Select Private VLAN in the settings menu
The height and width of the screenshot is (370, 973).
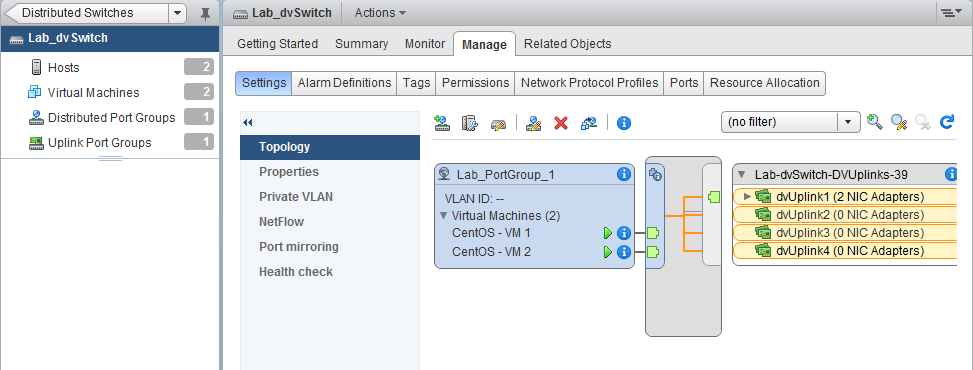pyautogui.click(x=330, y=197)
